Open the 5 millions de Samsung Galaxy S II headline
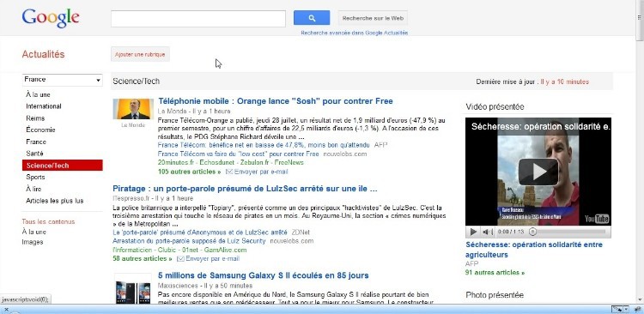644x314 pixels. pyautogui.click(x=264, y=275)
